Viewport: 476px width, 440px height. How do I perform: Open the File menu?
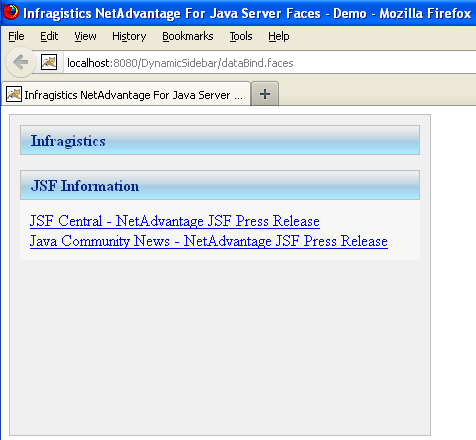click(16, 36)
